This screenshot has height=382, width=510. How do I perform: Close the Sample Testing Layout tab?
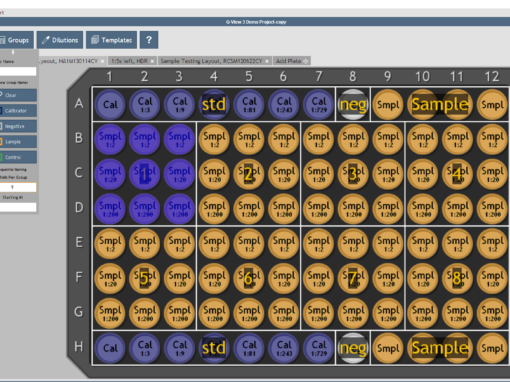click(267, 61)
